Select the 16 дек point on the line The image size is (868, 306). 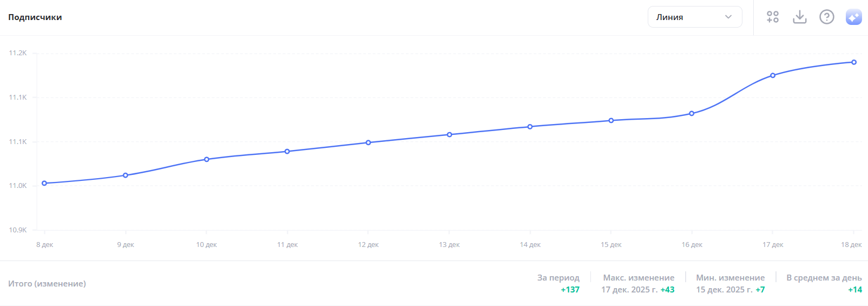point(692,113)
